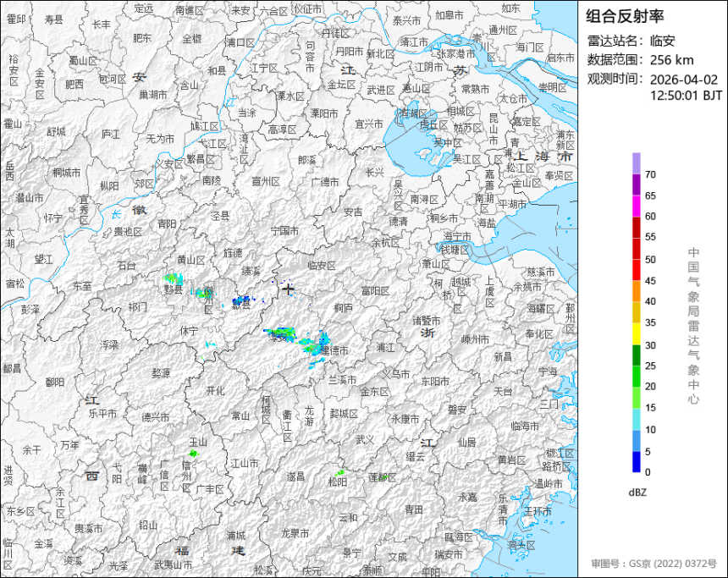Select the yellow legend swatch above 30 dBZ
Screen dimensions: 728x578
(x=636, y=334)
